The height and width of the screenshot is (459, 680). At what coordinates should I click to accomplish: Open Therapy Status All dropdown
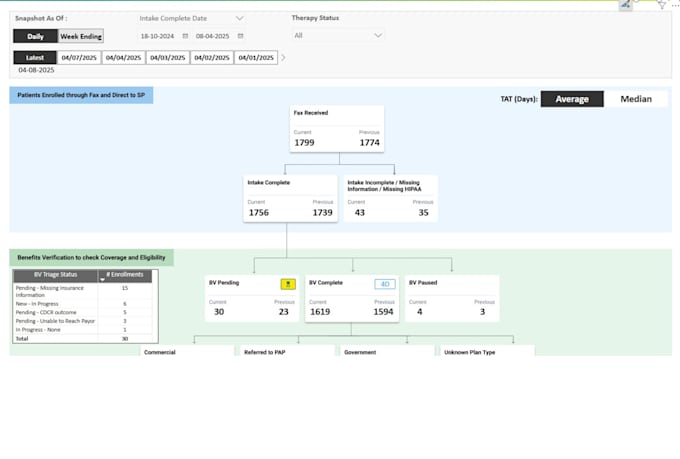click(x=338, y=36)
